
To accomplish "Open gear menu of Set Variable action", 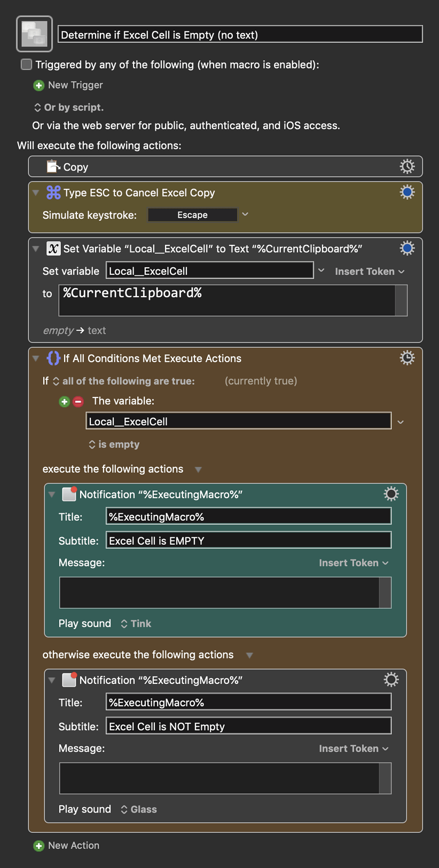I will (x=407, y=248).
